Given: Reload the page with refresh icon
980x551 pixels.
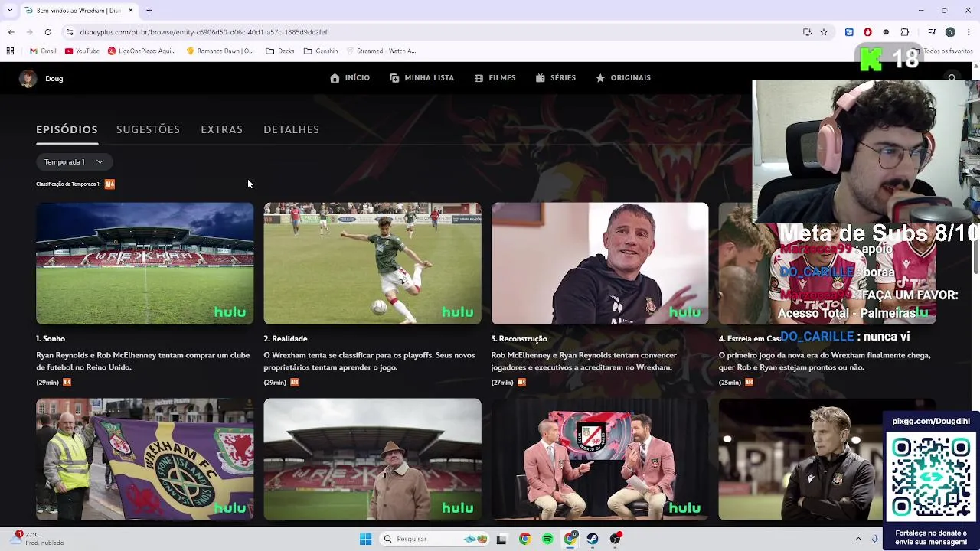Looking at the screenshot, I should [x=47, y=32].
